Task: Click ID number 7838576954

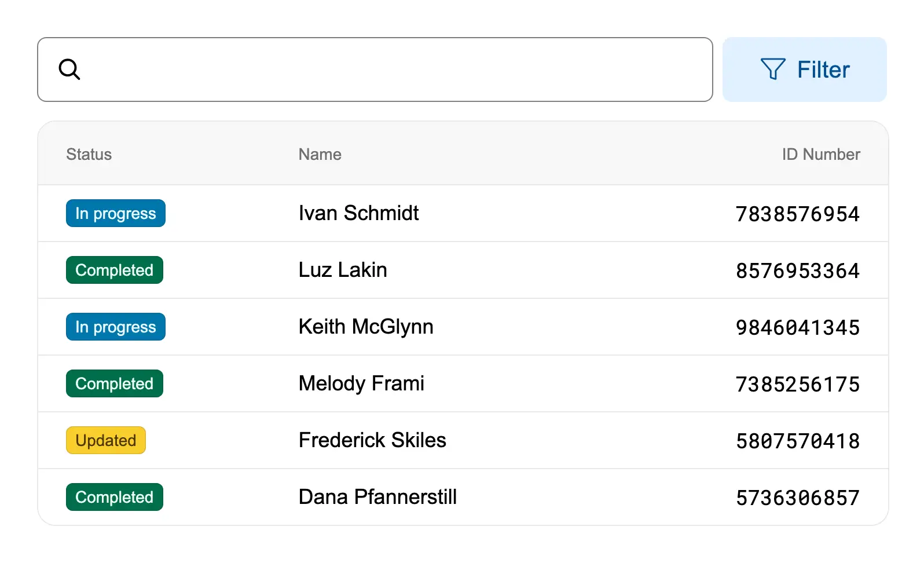Action: point(797,214)
